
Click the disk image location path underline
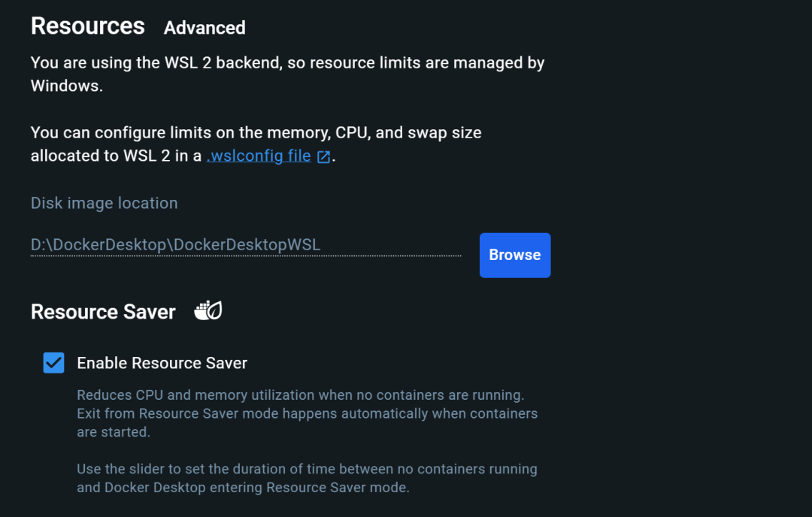(246, 253)
